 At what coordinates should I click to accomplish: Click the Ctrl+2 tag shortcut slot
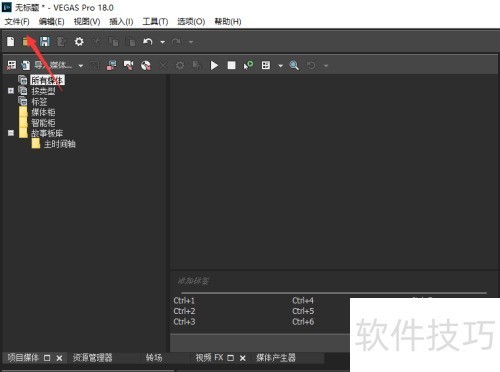pos(184,311)
